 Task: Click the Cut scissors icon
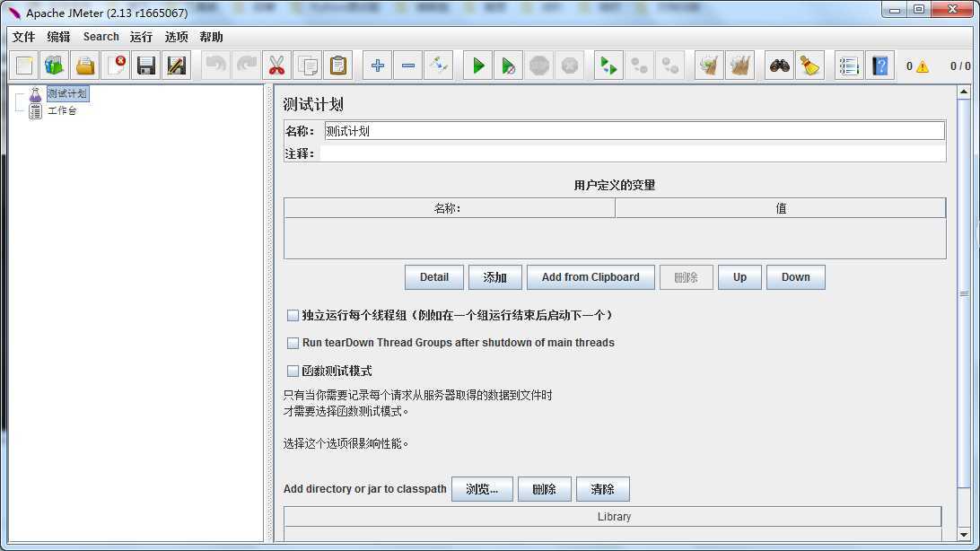pyautogui.click(x=277, y=65)
